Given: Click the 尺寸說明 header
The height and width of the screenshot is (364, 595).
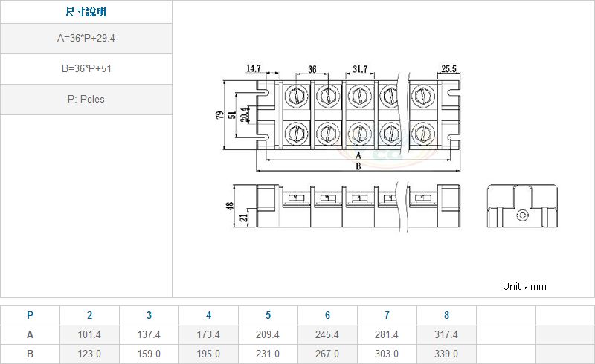Looking at the screenshot, I should pyautogui.click(x=86, y=13).
